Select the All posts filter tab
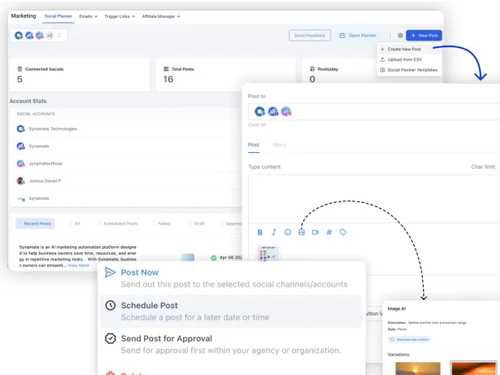The width and height of the screenshot is (500, 375). pos(75,223)
